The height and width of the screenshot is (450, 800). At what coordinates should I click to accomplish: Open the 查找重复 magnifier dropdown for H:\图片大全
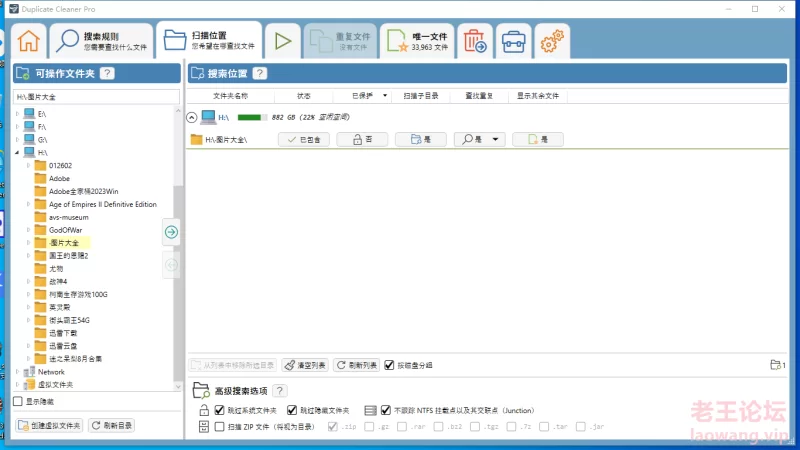point(479,140)
